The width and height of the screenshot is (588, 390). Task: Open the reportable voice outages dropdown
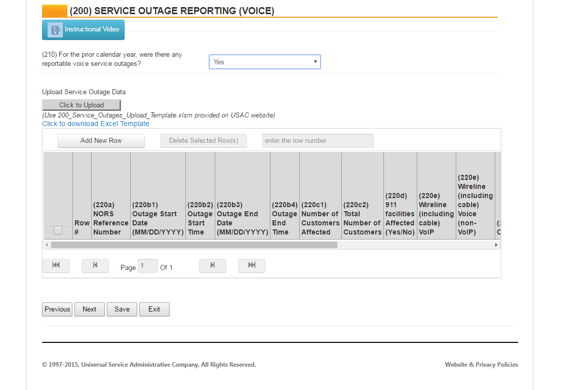[264, 62]
